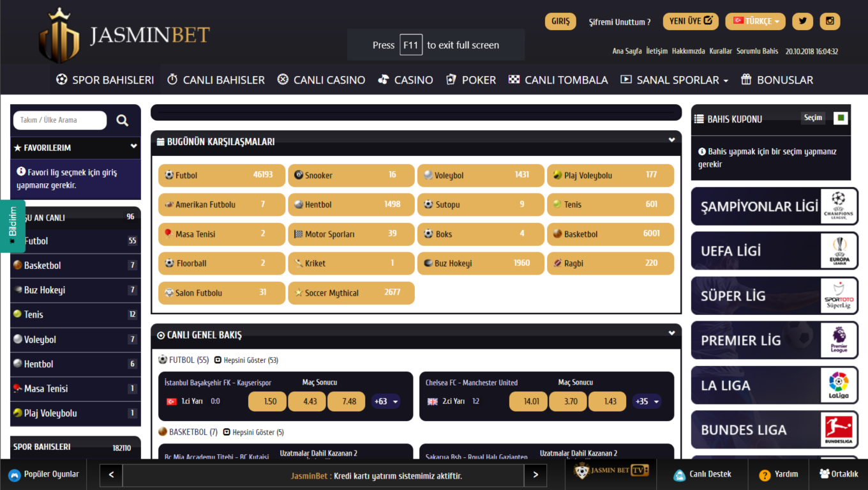Open Canlı Tombala
Viewport: 868px width, 490px height.
coord(558,80)
